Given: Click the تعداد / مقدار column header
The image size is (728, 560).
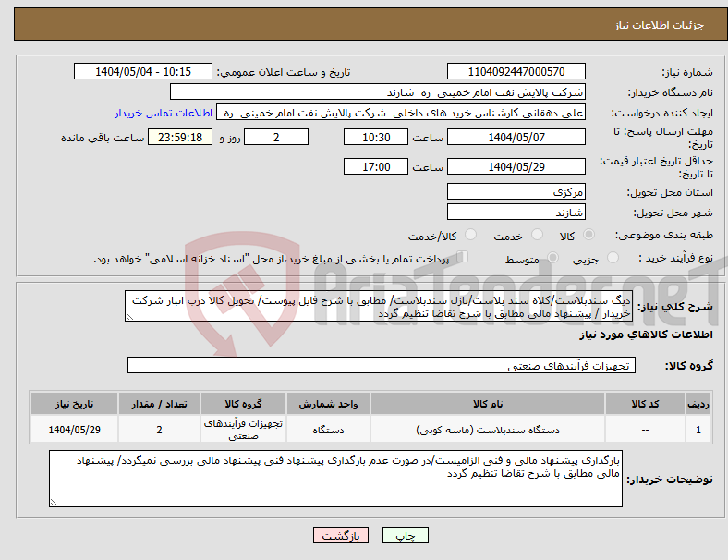Looking at the screenshot, I should click(x=159, y=404).
